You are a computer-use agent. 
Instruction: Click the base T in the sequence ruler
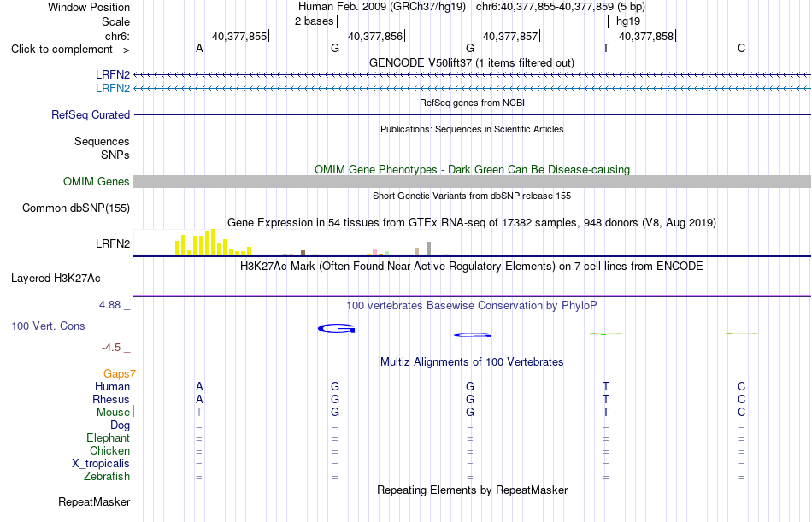pyautogui.click(x=606, y=49)
